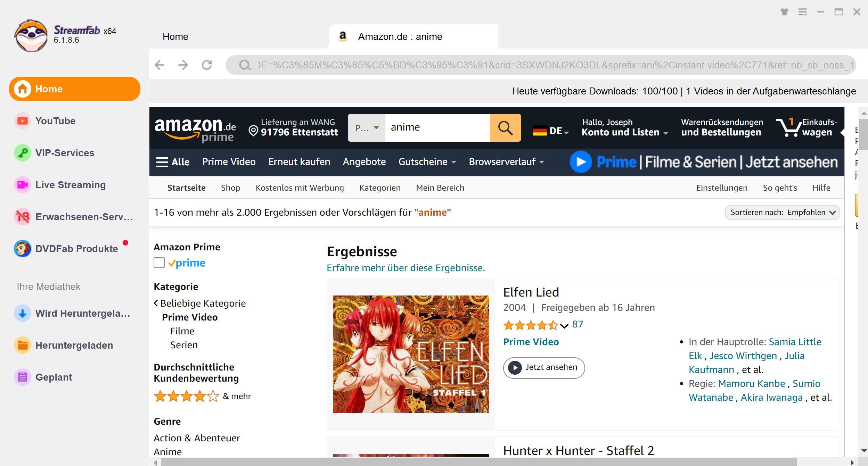The image size is (868, 466).
Task: Click the Wird Heruntergeladen icon
Action: pyautogui.click(x=21, y=313)
